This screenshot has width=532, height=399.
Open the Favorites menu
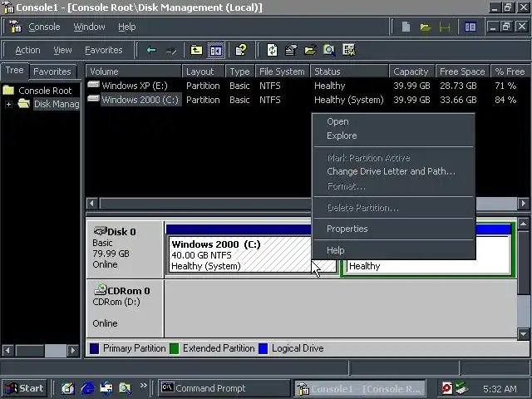[103, 50]
